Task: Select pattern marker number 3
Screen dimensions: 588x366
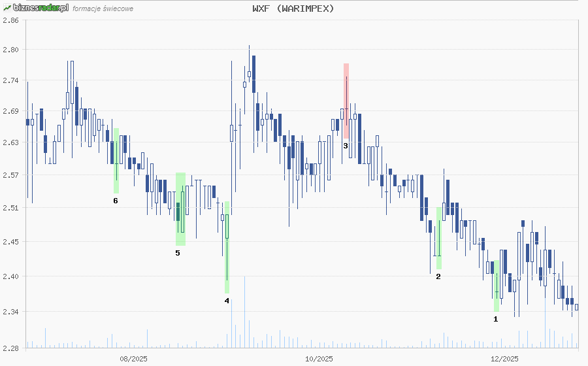Action: [346, 146]
